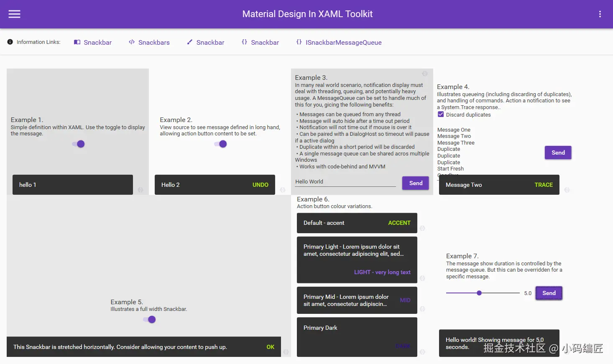Click the braces icon before fourth Snackbar link
The width and height of the screenshot is (613, 364).
pyautogui.click(x=244, y=42)
